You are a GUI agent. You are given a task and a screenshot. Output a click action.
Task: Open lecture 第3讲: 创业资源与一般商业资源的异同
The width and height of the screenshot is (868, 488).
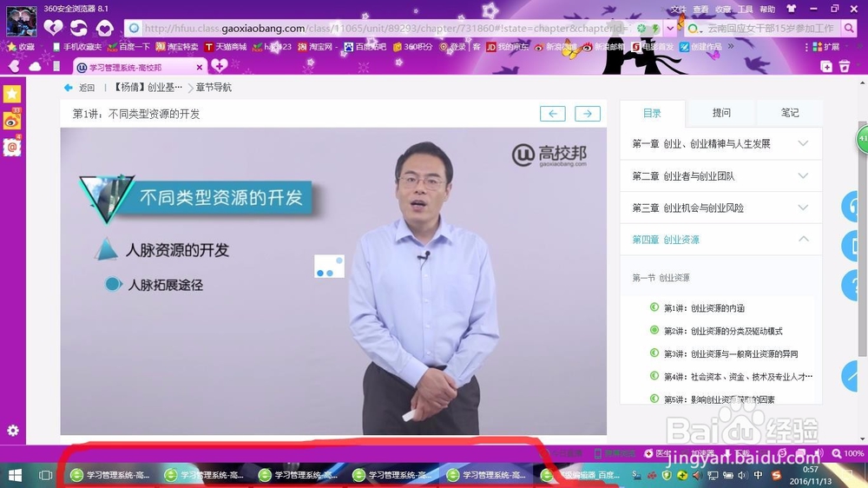[731, 353]
